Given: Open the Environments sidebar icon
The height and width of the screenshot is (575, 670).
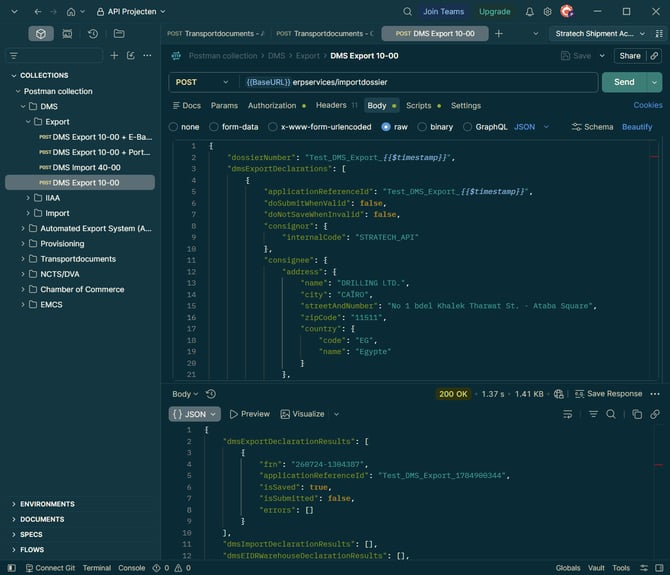Looking at the screenshot, I should point(67,34).
